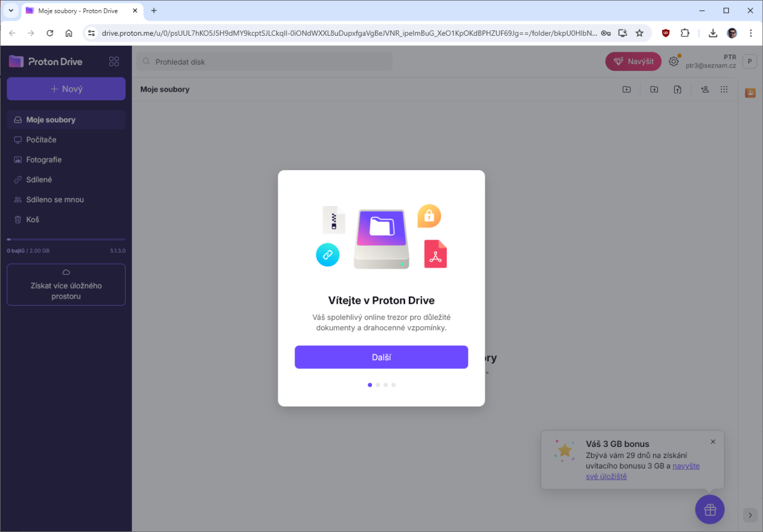
Task: Expand the side panel chevron at bottom right
Action: pyautogui.click(x=750, y=515)
